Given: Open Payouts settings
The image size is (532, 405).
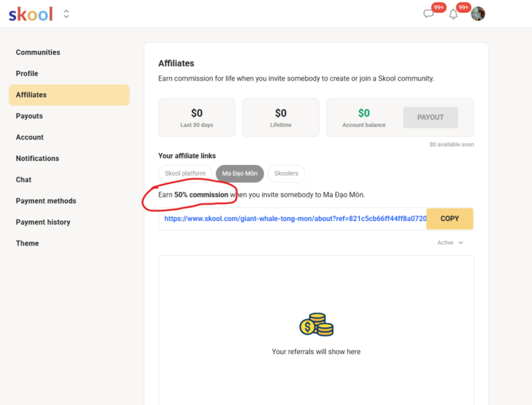Looking at the screenshot, I should point(69,116).
